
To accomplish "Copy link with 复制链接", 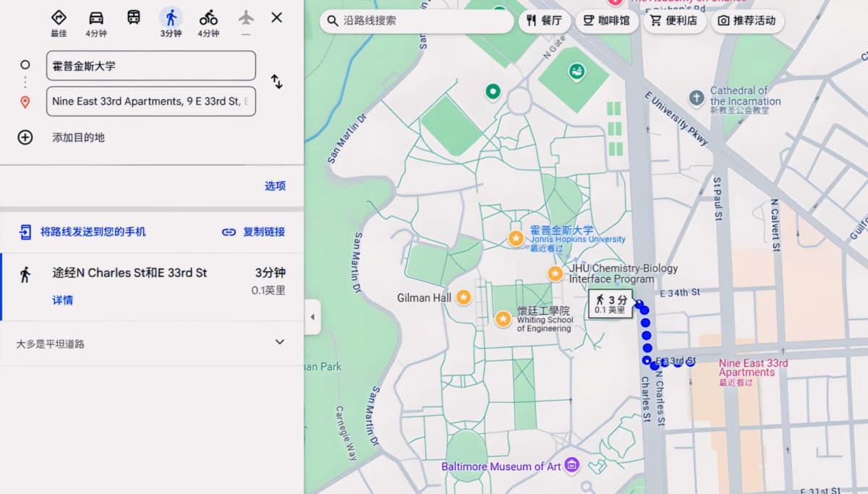I will click(253, 232).
